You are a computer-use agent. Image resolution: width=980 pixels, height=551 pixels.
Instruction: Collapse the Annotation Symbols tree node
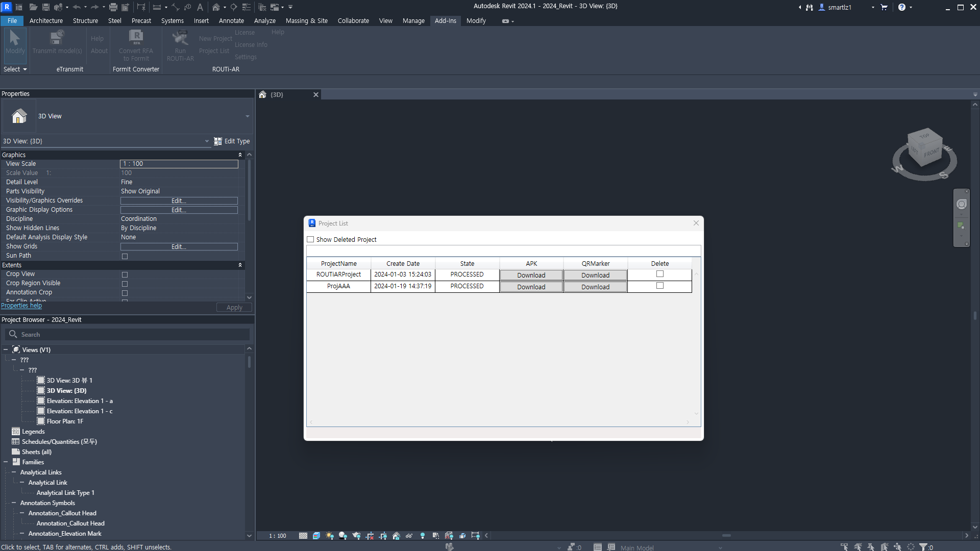click(14, 503)
